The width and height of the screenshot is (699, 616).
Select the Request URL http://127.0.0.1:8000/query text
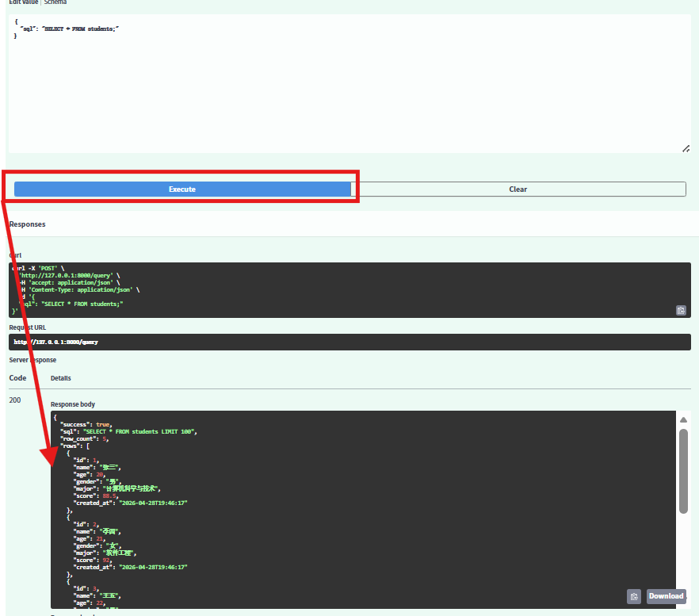click(55, 342)
